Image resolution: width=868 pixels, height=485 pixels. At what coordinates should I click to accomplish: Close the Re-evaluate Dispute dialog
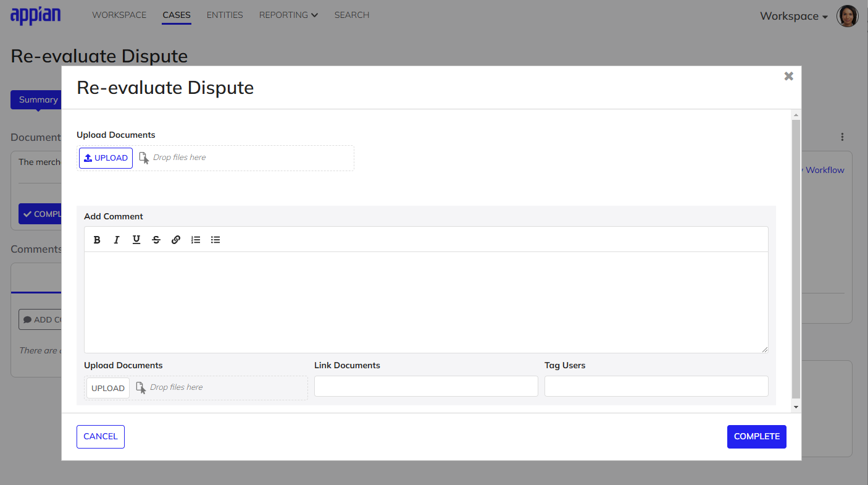click(788, 76)
